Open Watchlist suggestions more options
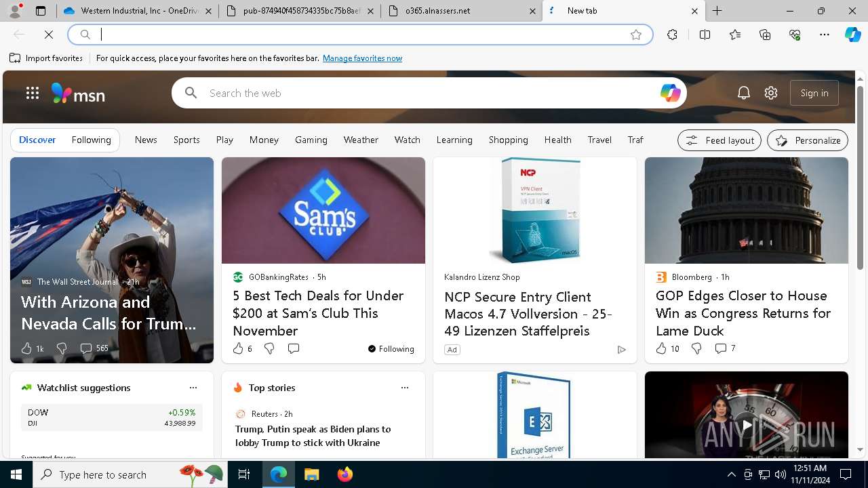The image size is (868, 488). [x=193, y=388]
